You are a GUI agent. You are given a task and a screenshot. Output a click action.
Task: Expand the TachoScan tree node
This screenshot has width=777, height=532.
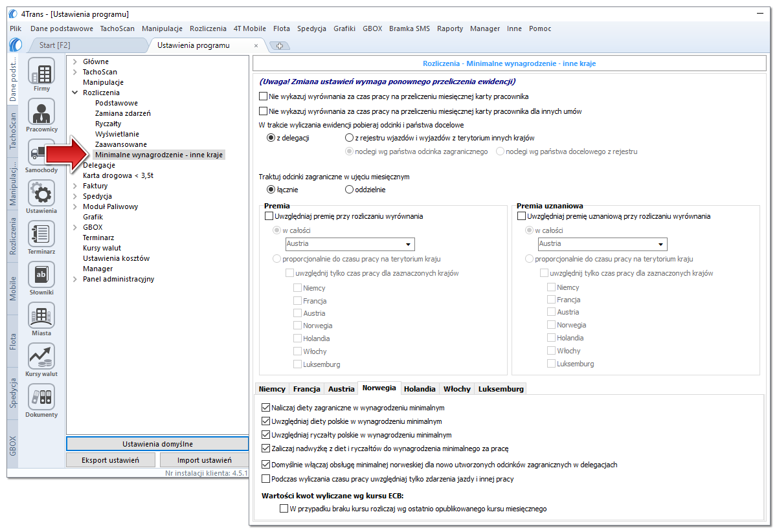pyautogui.click(x=75, y=72)
